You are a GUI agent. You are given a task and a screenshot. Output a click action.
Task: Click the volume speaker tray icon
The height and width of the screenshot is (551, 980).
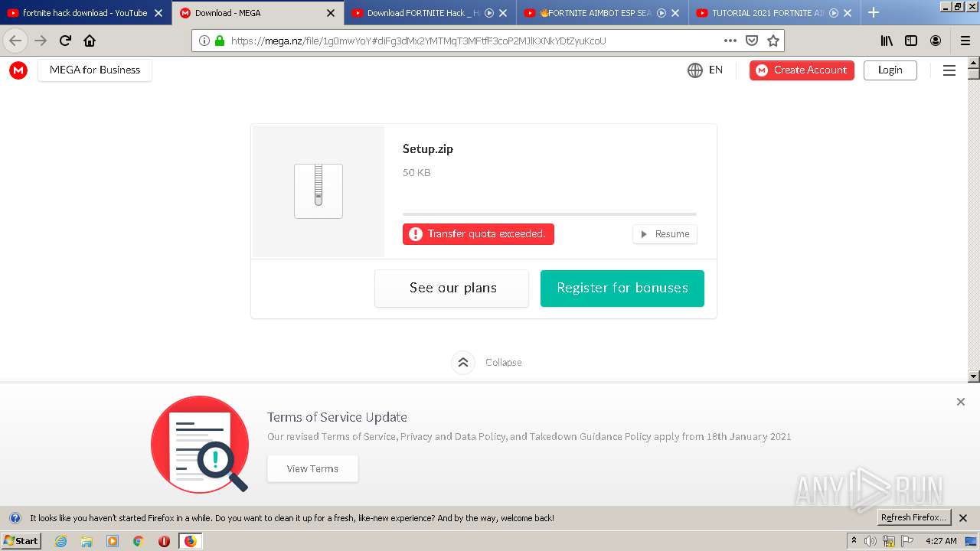(x=871, y=541)
